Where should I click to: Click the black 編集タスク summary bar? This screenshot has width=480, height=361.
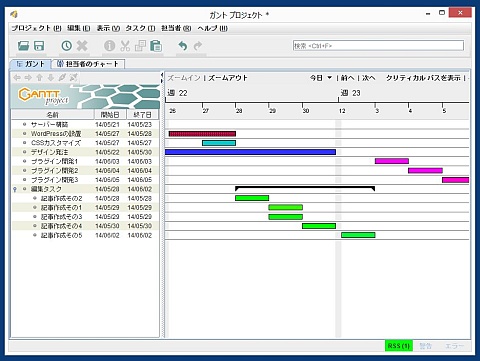click(305, 188)
